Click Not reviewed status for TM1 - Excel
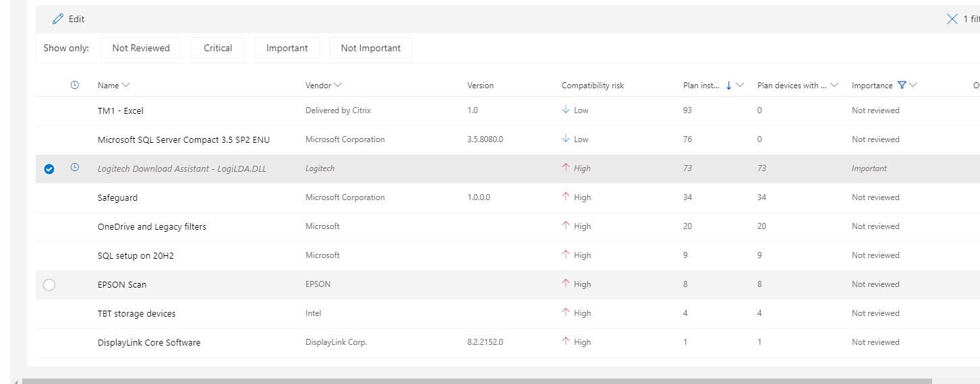Viewport: 980px width, 384px height. pos(875,110)
